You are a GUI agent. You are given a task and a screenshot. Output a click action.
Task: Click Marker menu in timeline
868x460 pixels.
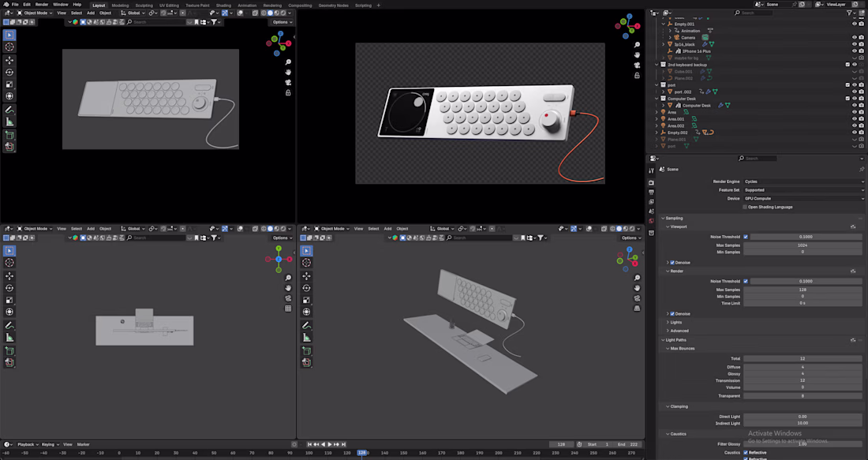pyautogui.click(x=83, y=444)
